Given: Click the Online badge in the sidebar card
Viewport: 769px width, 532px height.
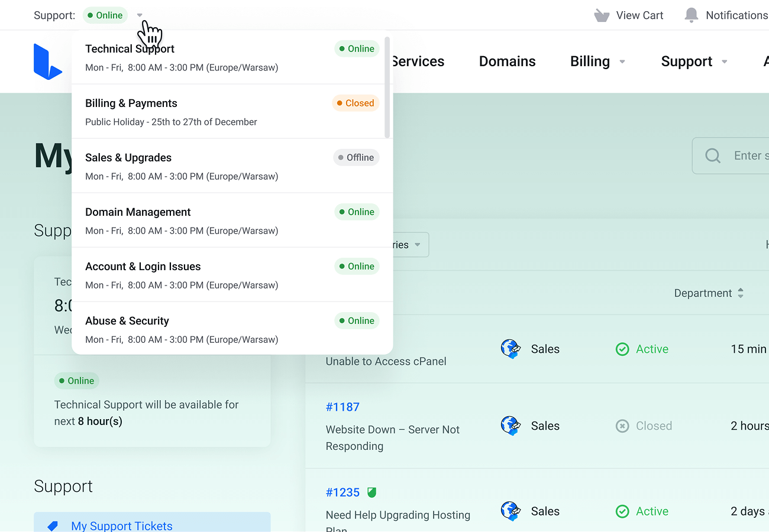Looking at the screenshot, I should [x=77, y=381].
